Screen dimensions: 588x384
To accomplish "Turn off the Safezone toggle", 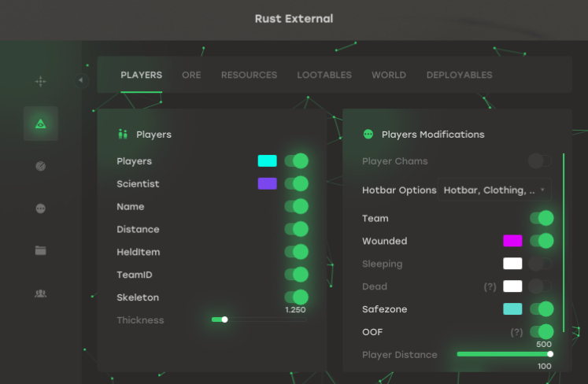I will click(542, 309).
